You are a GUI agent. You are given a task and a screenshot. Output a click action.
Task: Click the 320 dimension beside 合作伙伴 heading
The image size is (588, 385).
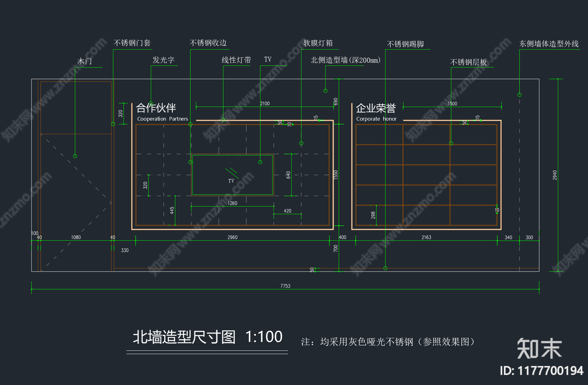click(x=121, y=114)
